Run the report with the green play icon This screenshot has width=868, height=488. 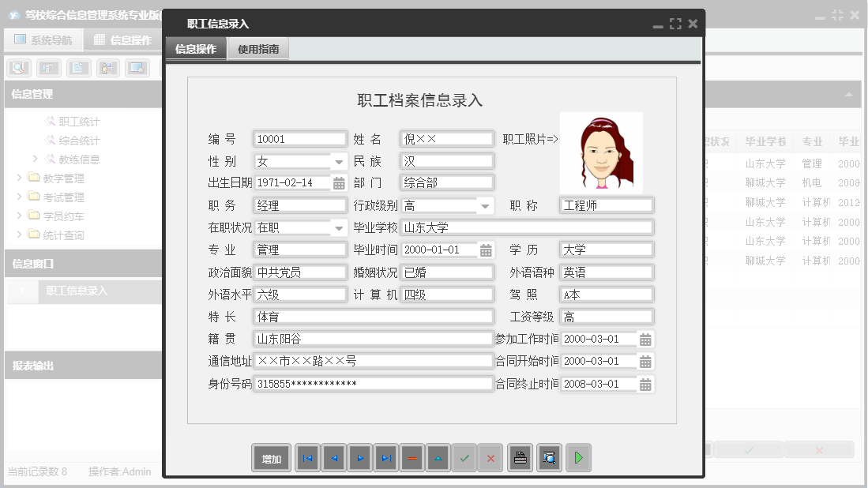[577, 457]
